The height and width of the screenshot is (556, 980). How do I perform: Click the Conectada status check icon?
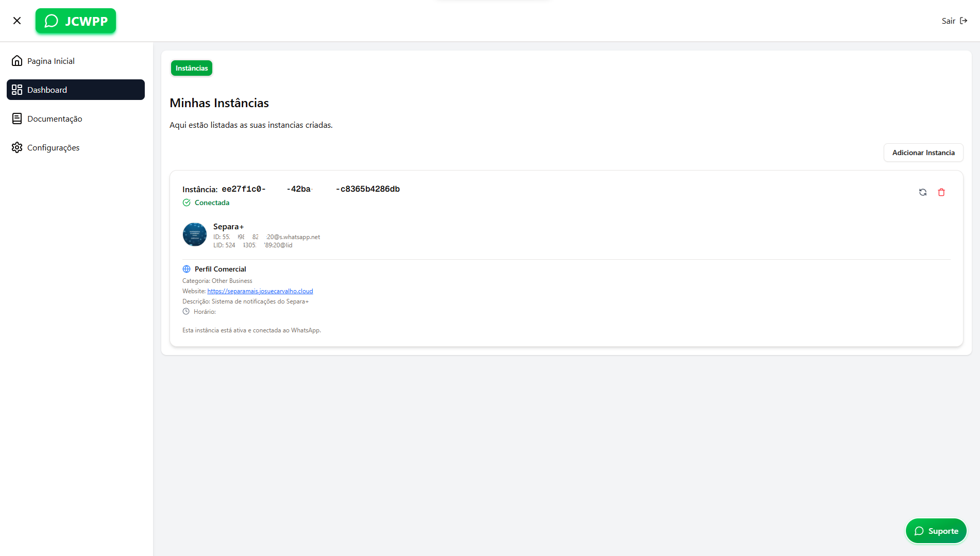187,203
